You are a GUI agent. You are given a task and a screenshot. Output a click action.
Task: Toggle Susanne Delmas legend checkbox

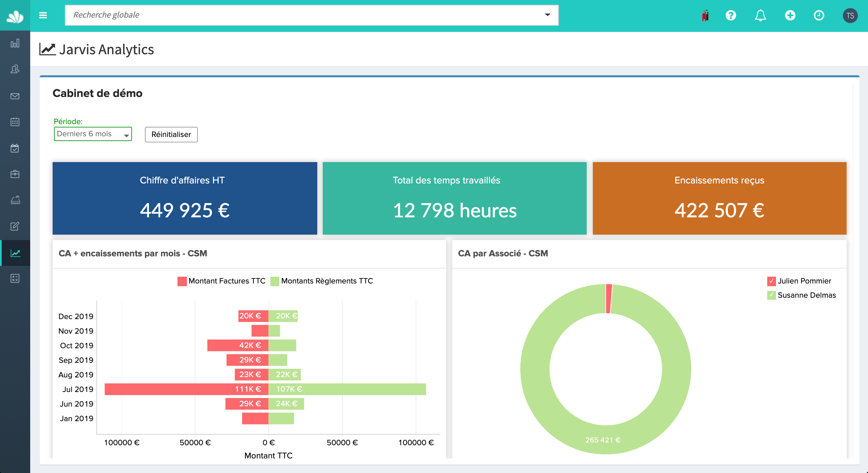[771, 295]
